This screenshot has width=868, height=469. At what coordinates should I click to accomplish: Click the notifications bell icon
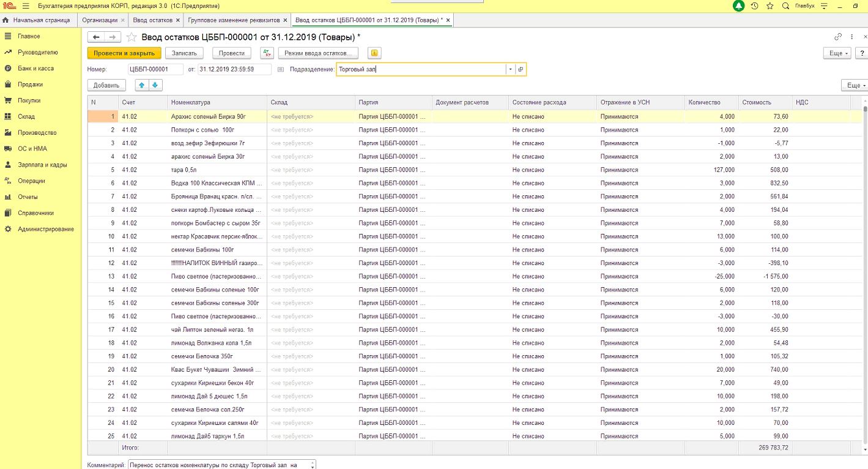(738, 6)
